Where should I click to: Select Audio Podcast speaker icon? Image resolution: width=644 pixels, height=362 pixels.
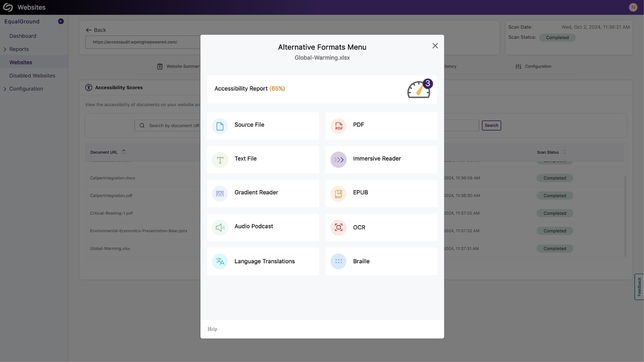coord(220,227)
